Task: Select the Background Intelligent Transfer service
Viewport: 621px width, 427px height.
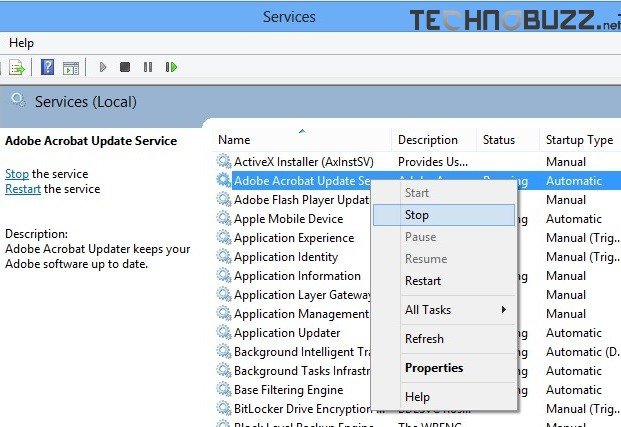Action: click(303, 352)
